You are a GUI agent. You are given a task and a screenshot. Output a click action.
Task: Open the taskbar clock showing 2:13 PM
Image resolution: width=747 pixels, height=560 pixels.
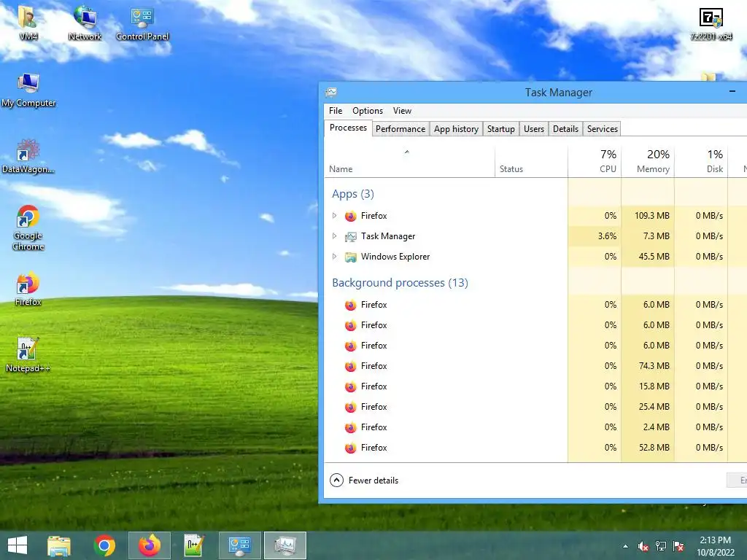coord(716,546)
